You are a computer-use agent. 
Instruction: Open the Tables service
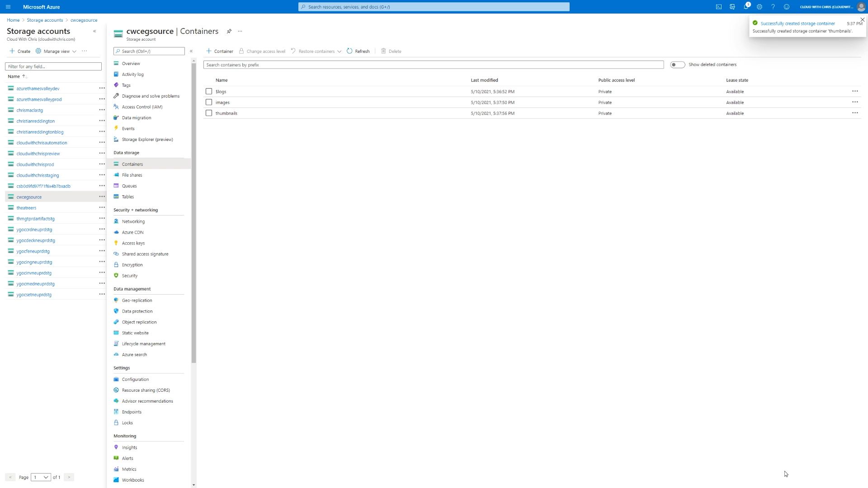(128, 197)
